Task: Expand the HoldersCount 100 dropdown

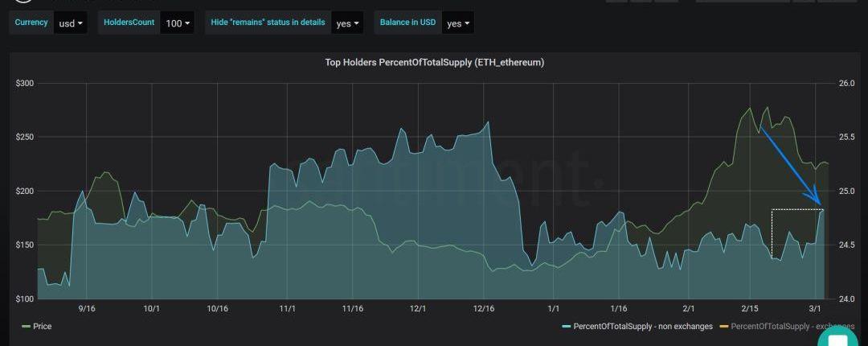Action: 178,23
